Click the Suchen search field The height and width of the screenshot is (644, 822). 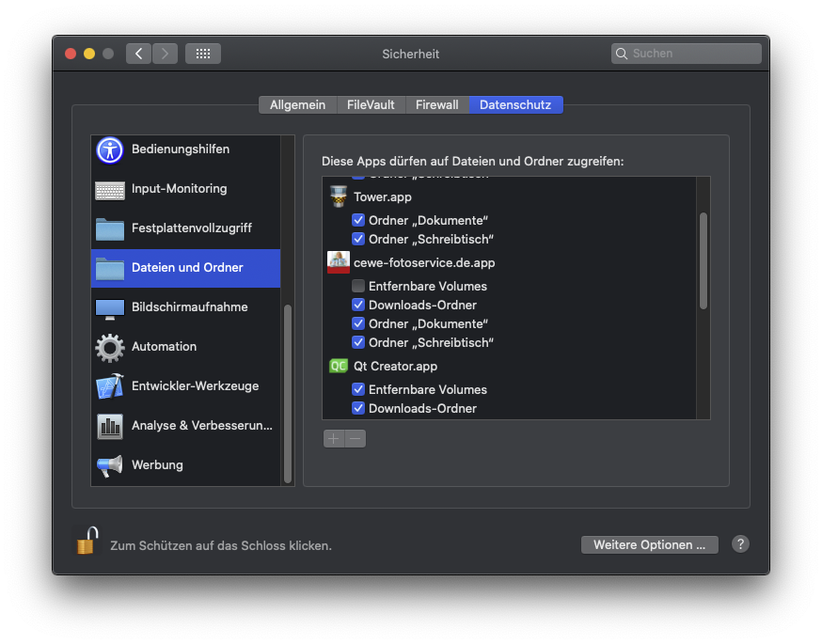tap(694, 54)
